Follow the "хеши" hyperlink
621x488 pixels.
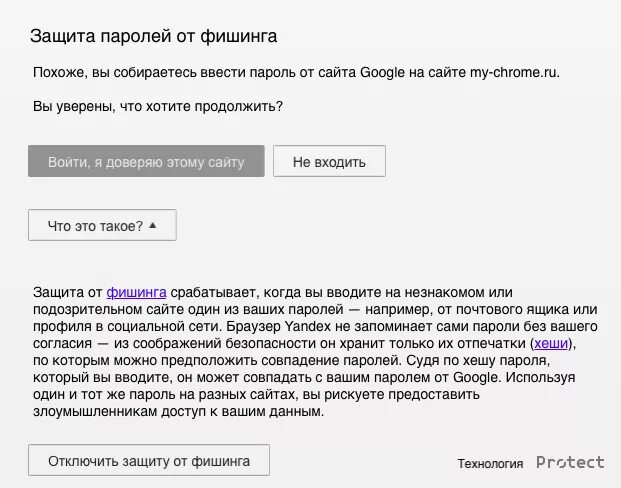click(556, 343)
